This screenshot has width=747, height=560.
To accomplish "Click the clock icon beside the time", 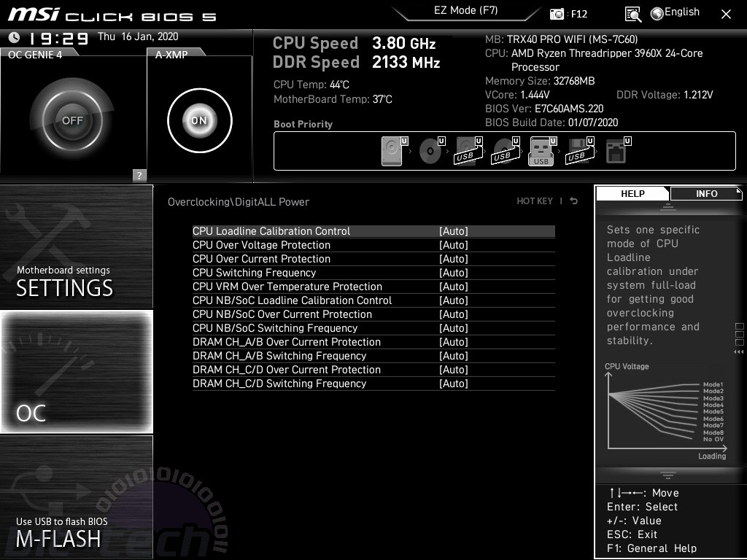I will (x=15, y=37).
